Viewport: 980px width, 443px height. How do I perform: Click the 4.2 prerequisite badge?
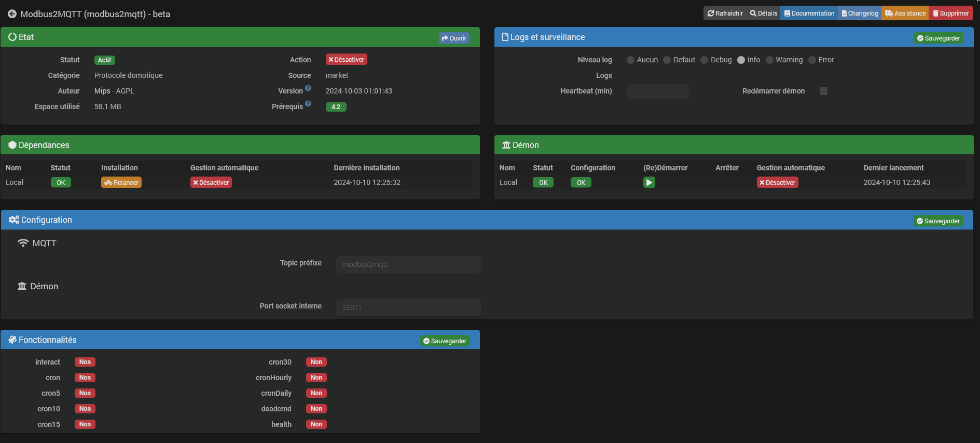336,107
